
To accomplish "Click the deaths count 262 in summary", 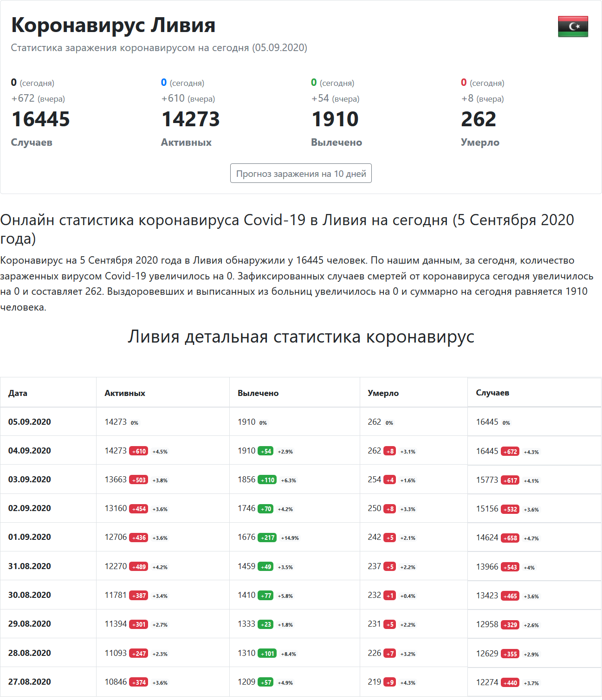I will (479, 119).
